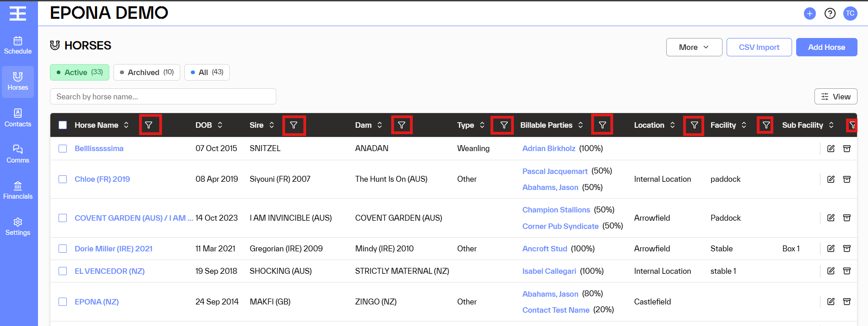The image size is (868, 326).
Task: Filter the Horse Name column
Action: coord(149,125)
